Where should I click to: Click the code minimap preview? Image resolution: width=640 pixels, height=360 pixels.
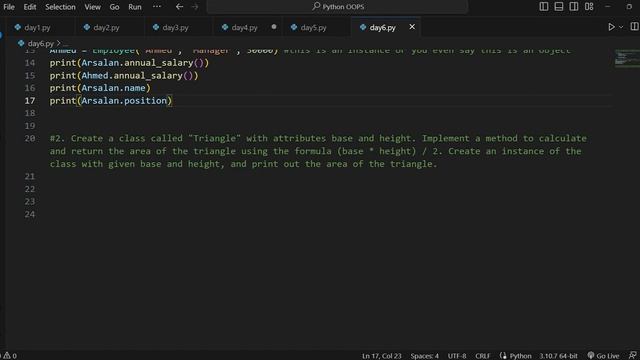[627, 58]
